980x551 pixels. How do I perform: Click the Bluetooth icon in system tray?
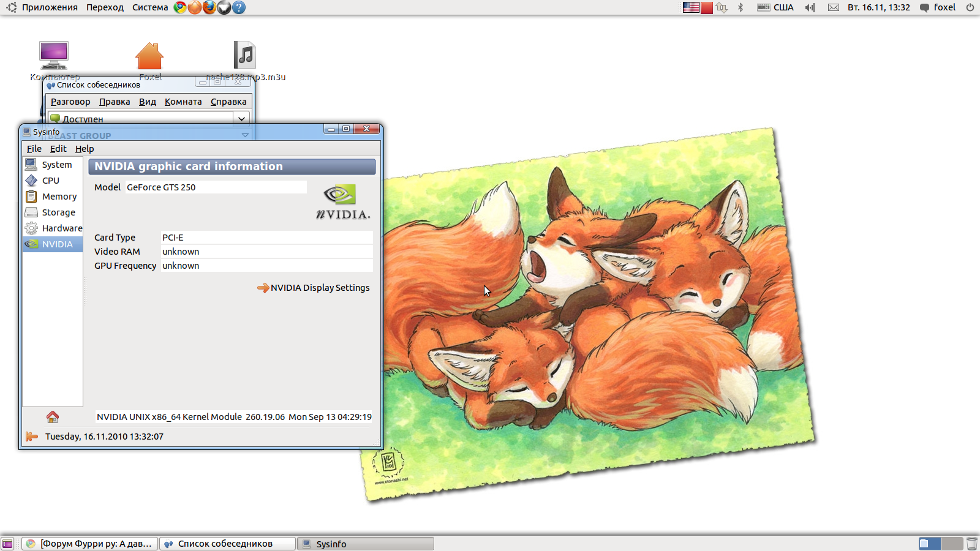pyautogui.click(x=740, y=7)
